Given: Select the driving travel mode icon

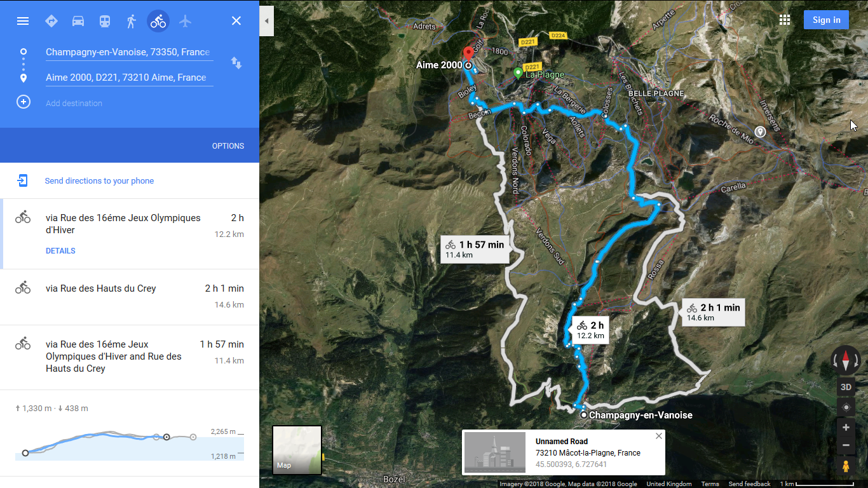Looking at the screenshot, I should (78, 21).
